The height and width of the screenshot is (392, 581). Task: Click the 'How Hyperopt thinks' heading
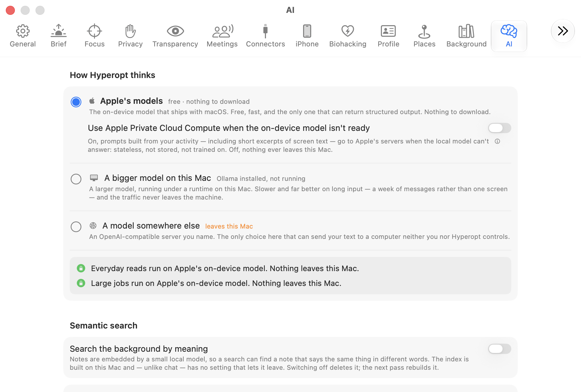[112, 75]
